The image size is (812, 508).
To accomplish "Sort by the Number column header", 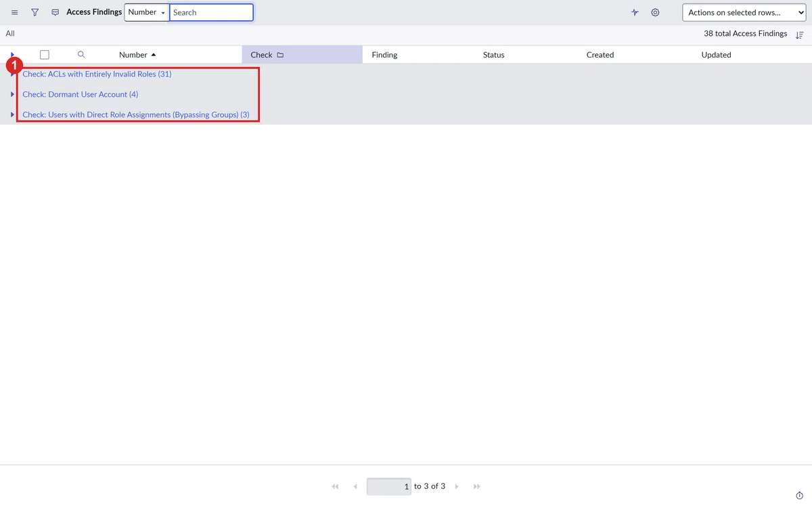I will pyautogui.click(x=133, y=55).
